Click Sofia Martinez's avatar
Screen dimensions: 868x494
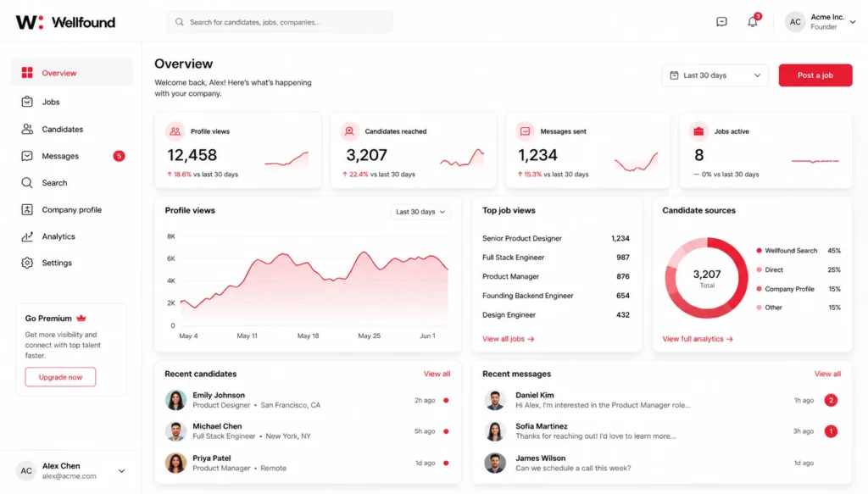click(x=495, y=431)
